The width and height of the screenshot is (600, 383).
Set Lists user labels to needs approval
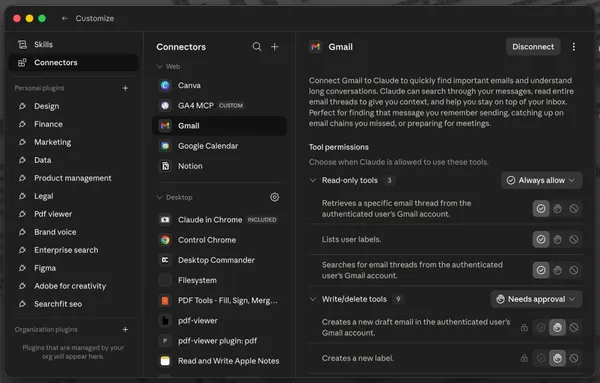point(557,240)
